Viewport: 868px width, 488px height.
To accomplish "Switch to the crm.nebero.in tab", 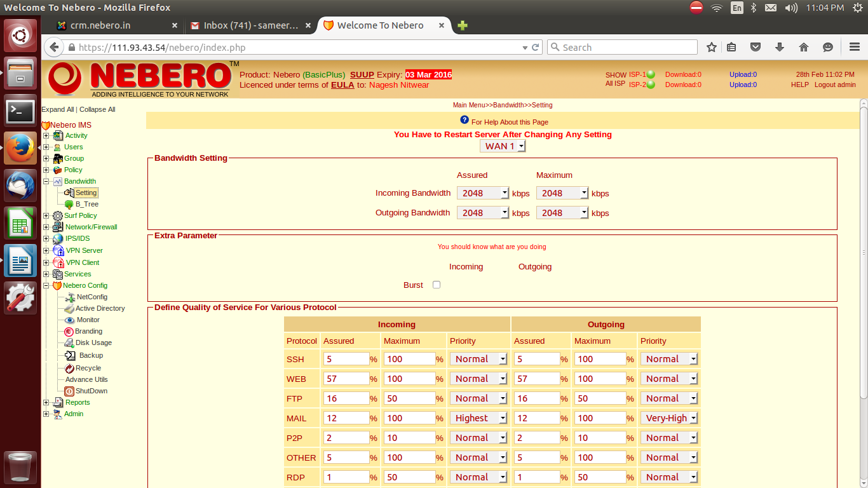I will point(118,25).
